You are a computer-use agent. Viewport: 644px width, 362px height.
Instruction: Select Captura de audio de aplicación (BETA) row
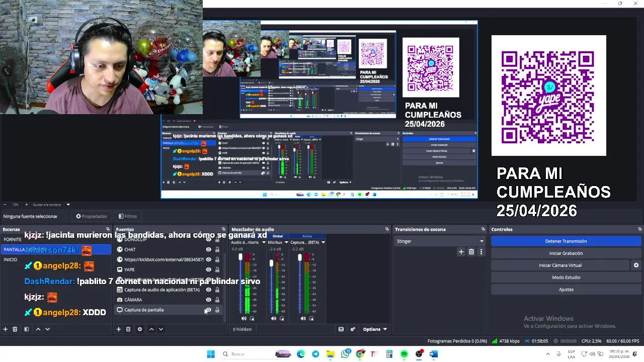(x=169, y=290)
